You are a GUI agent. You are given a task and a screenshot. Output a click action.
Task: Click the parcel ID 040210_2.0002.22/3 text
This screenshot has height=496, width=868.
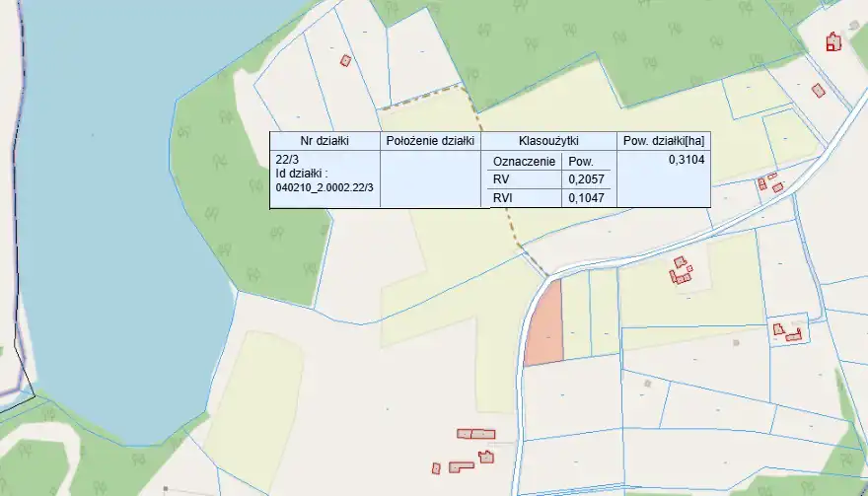[x=325, y=187]
